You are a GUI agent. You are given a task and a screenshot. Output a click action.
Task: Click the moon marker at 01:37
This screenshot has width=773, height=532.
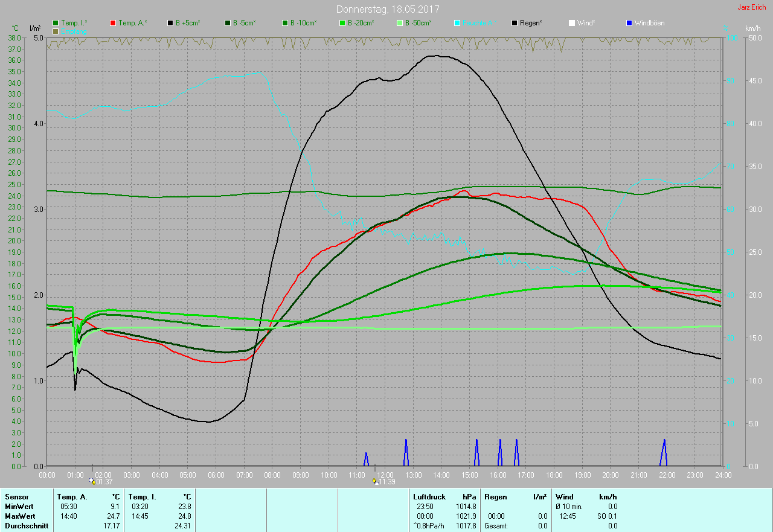(92, 481)
